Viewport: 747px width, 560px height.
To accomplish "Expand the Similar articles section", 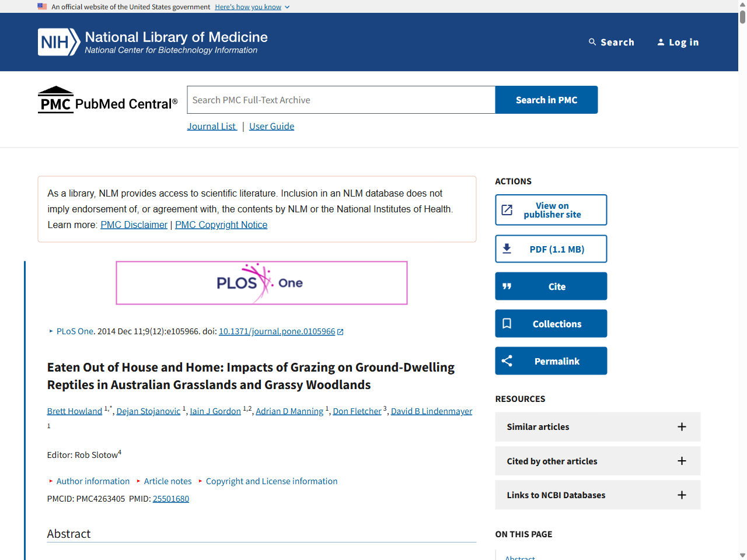I will (x=681, y=427).
